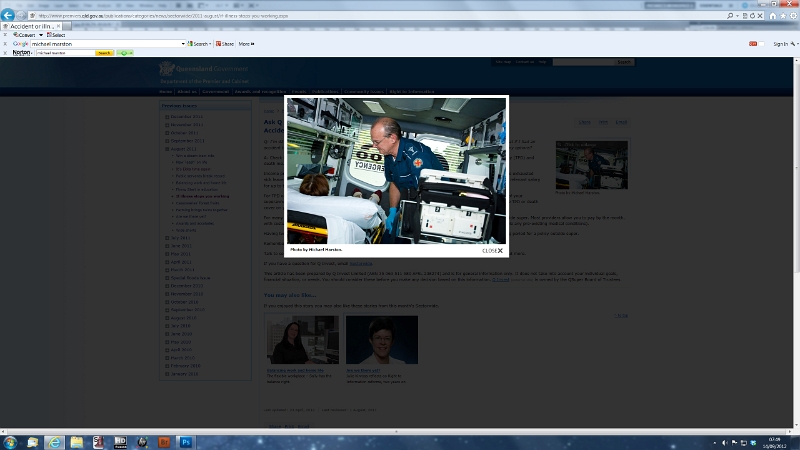Click the Google toolbar Search button
Viewport: 800px width, 450px height.
click(197, 44)
